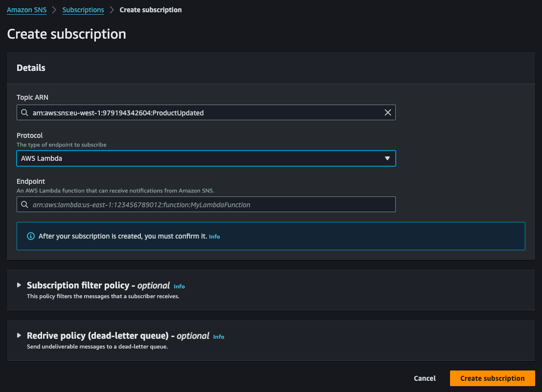The height and width of the screenshot is (392, 542).
Task: Open the Protocol dropdown arrow
Action: tap(387, 158)
